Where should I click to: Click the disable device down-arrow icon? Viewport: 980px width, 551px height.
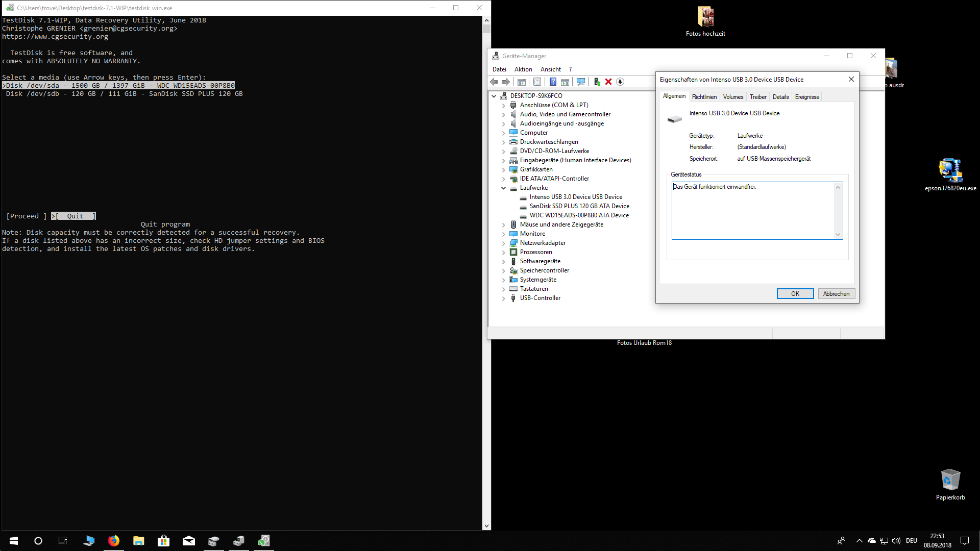tap(620, 82)
